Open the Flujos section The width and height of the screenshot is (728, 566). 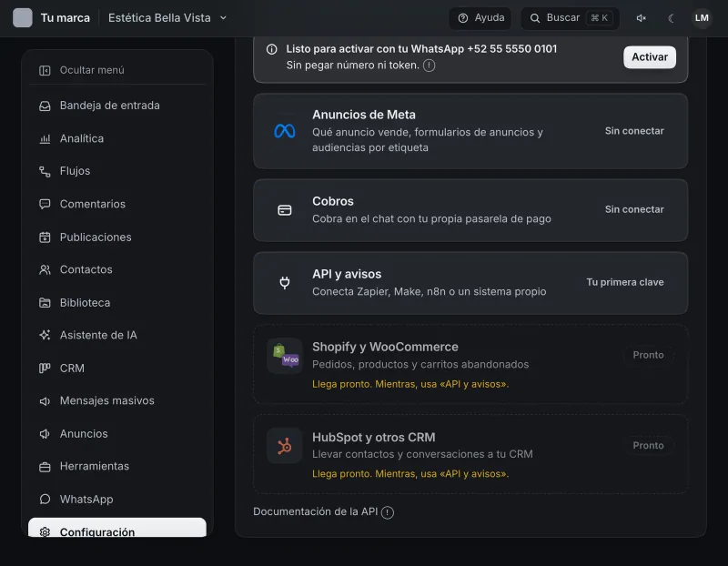coord(117,171)
